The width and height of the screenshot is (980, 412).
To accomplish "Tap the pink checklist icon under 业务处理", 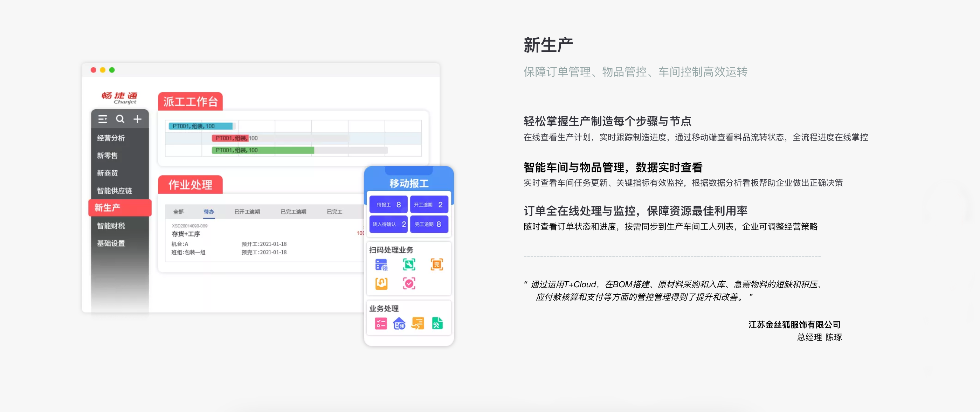I will [x=380, y=323].
